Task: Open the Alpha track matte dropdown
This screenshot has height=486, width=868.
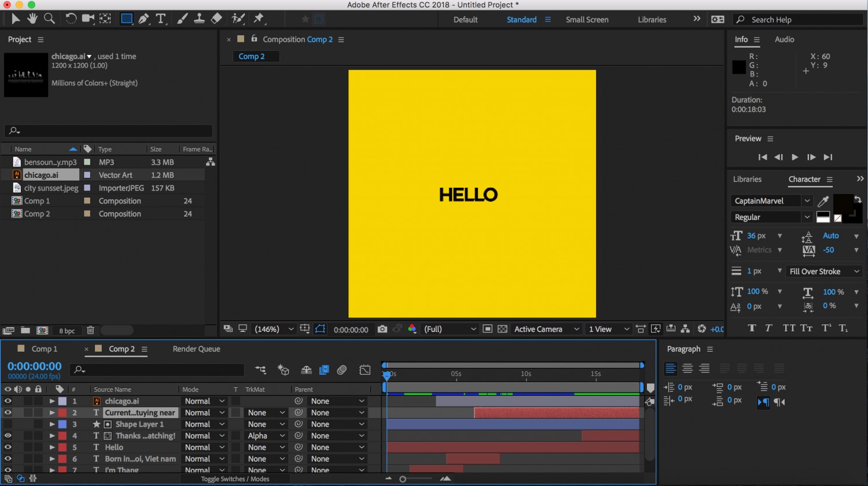Action: (266, 436)
